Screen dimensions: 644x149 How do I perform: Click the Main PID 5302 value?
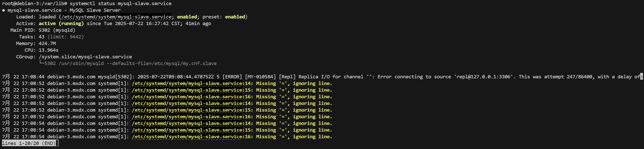click(x=44, y=30)
